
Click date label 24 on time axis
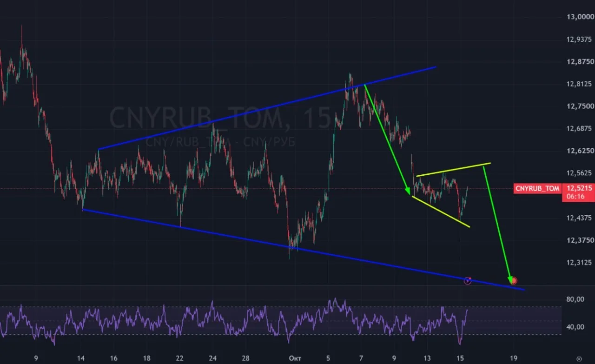[x=213, y=358]
